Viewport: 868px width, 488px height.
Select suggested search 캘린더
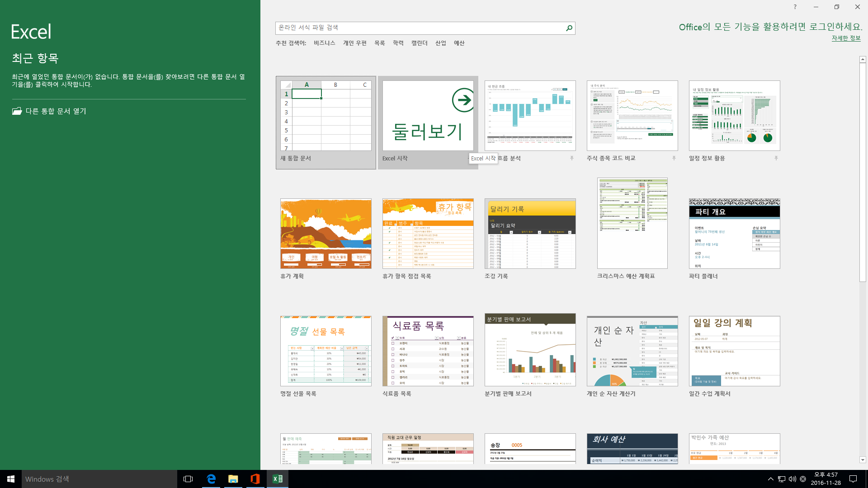coord(420,43)
